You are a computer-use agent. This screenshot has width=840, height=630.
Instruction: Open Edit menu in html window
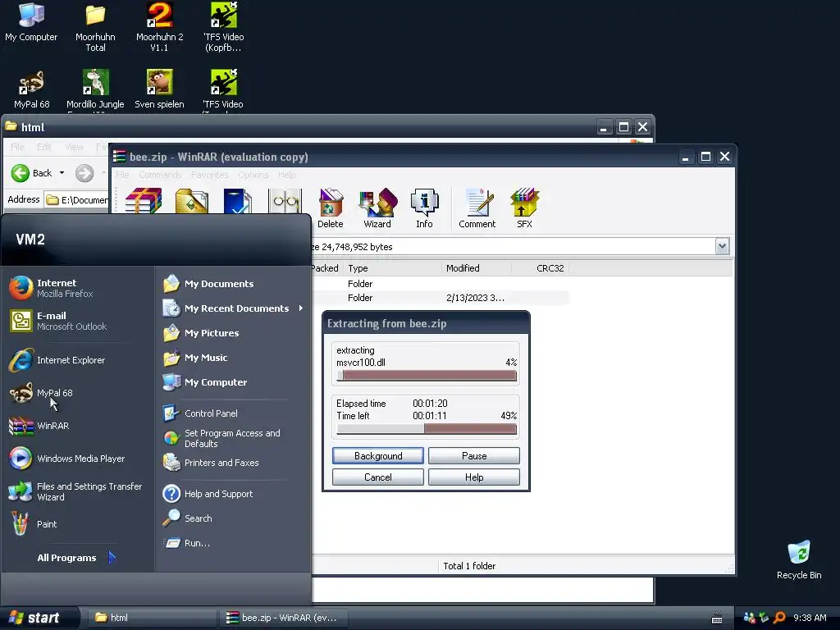click(x=44, y=147)
